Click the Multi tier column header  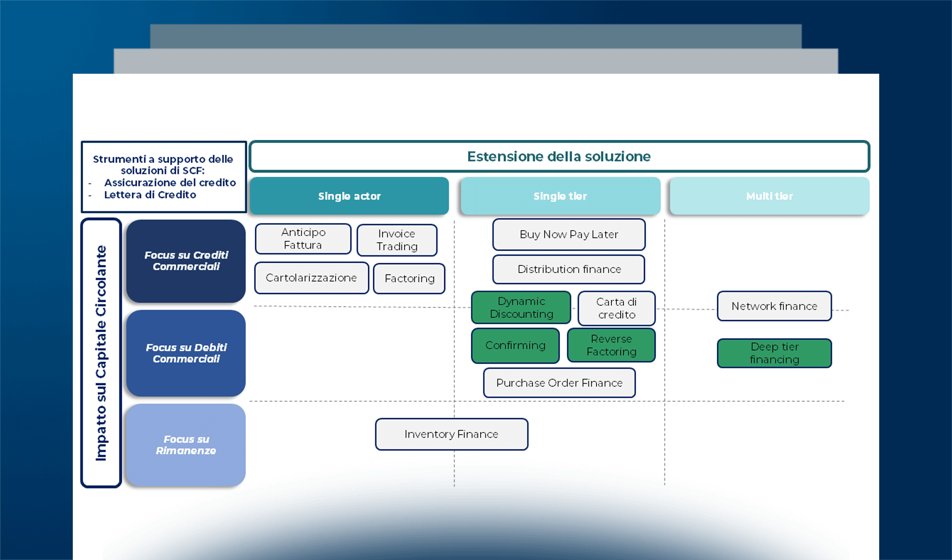coord(769,196)
